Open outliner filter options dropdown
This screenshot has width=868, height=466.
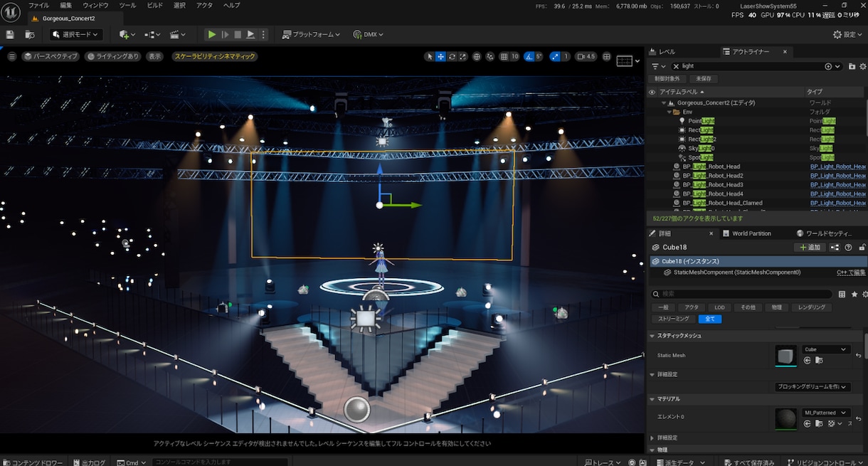(x=659, y=66)
